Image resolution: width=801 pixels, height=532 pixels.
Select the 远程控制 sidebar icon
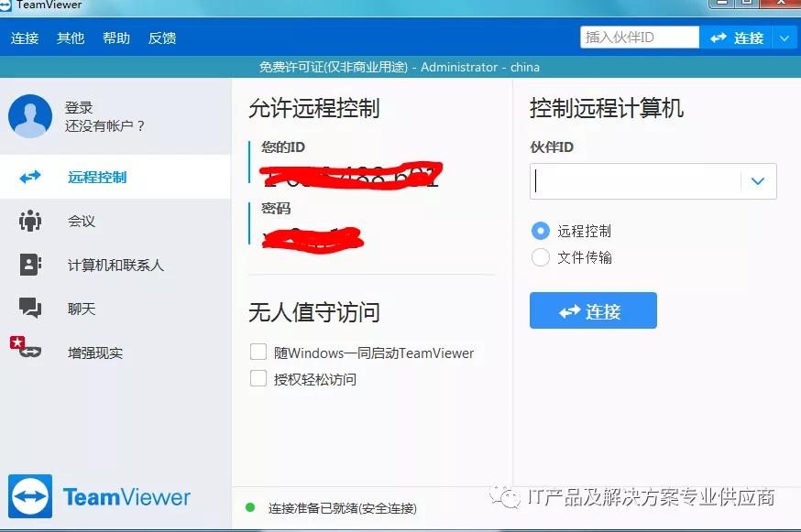(27, 176)
